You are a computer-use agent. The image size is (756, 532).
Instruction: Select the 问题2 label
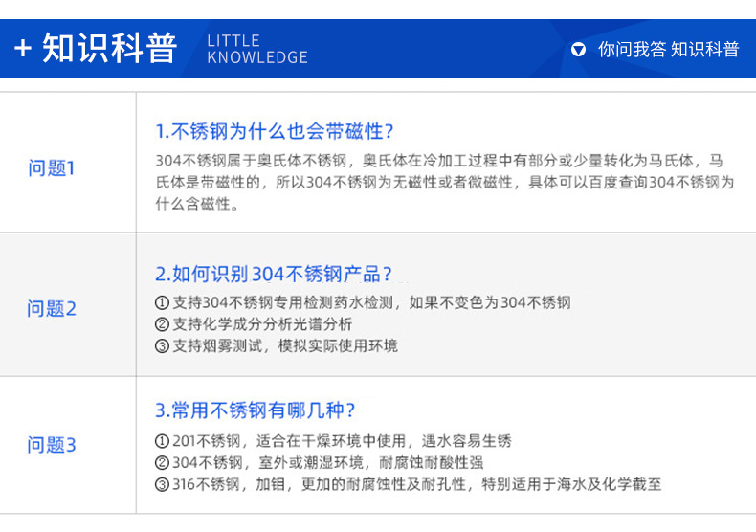(x=52, y=308)
